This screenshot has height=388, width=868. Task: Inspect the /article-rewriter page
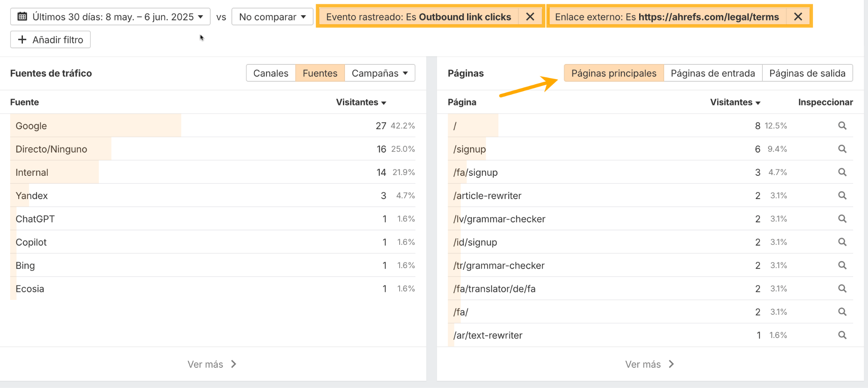[842, 196]
